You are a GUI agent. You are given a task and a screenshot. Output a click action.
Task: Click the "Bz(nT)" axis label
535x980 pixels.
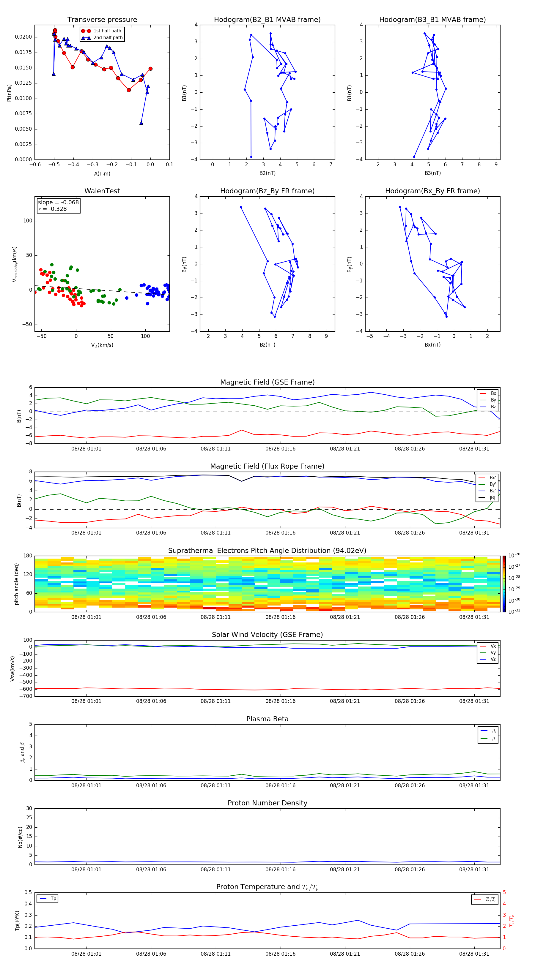[267, 345]
